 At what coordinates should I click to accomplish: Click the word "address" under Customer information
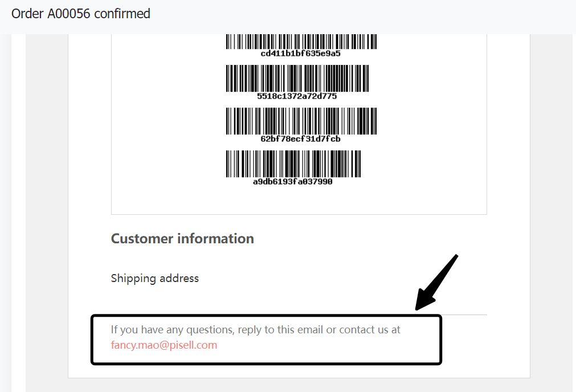pos(179,278)
